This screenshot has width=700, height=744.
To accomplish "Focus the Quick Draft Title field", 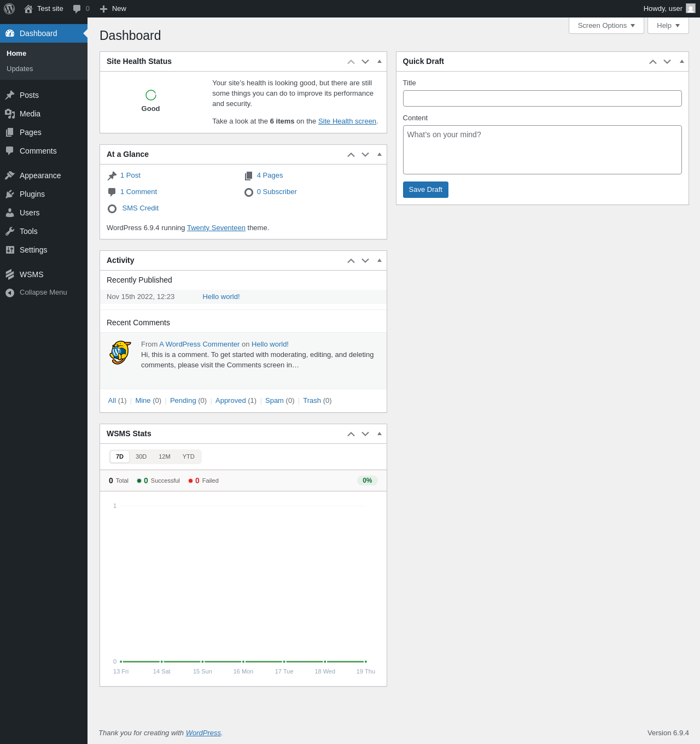I will [542, 98].
